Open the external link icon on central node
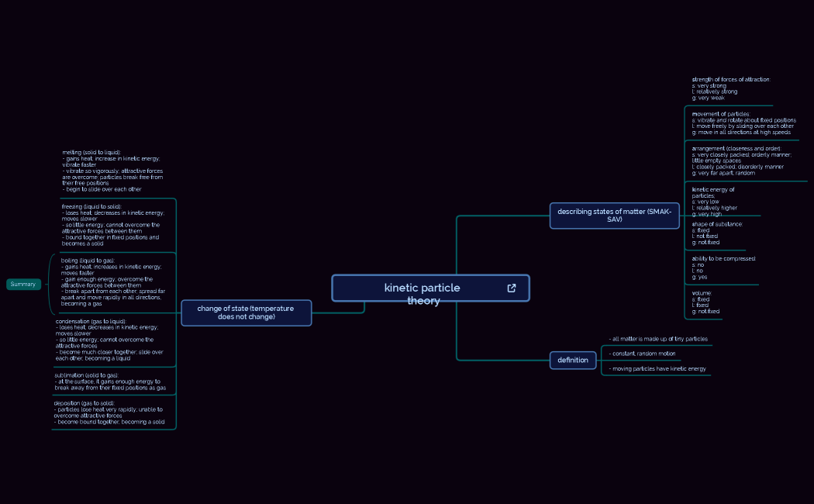This screenshot has width=814, height=504. [x=512, y=288]
